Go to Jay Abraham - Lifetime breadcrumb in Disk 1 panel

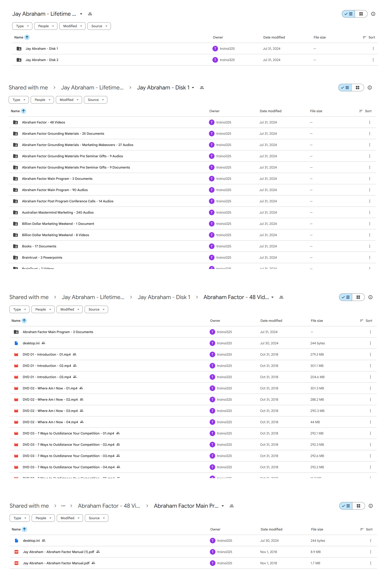point(92,88)
